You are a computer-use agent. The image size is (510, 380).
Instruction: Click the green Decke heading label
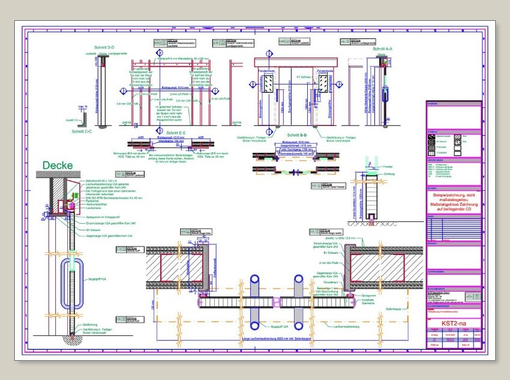pyautogui.click(x=57, y=165)
